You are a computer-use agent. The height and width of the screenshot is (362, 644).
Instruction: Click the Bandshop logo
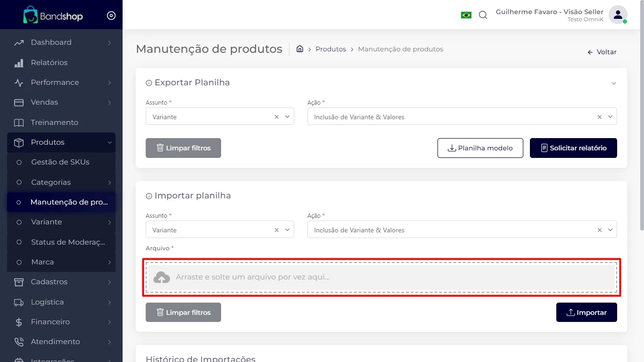point(53,16)
